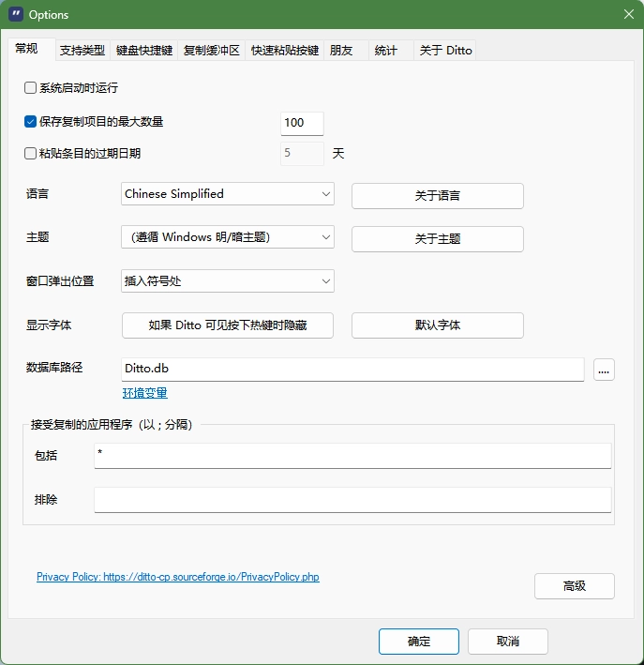Toggle 粘贴条目的过期日期 checkbox
The width and height of the screenshot is (644, 665).
click(x=30, y=154)
